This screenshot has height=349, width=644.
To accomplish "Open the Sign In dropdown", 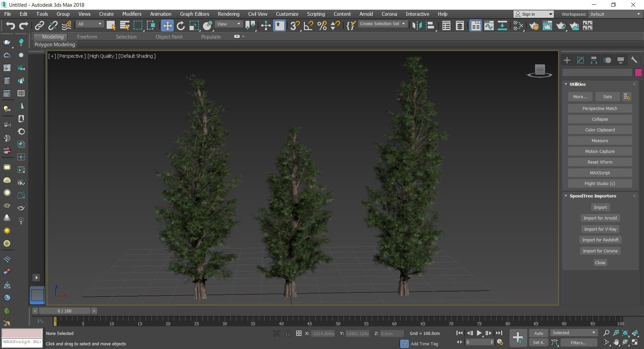I will (533, 14).
